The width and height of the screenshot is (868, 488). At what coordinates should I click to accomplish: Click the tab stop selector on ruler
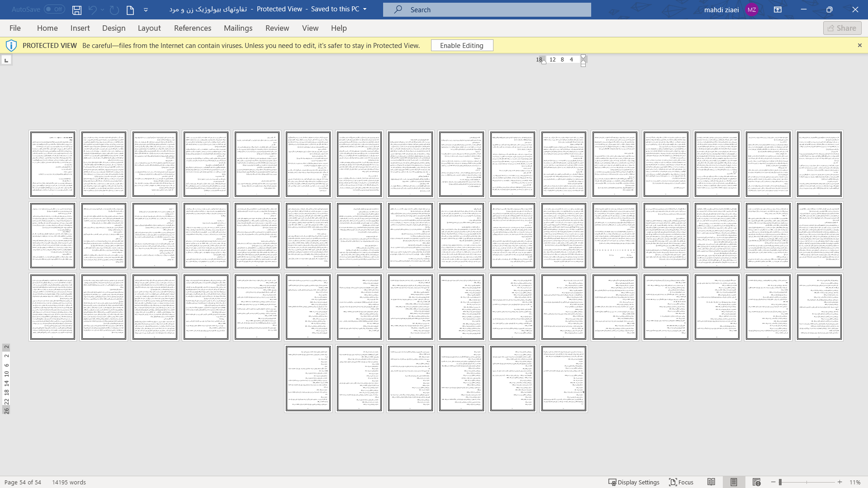click(6, 60)
